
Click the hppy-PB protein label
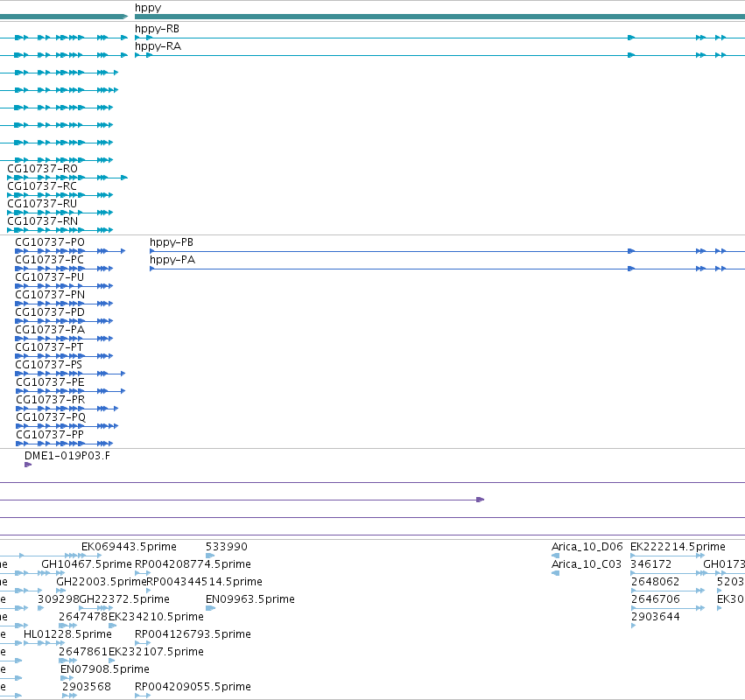tap(172, 242)
